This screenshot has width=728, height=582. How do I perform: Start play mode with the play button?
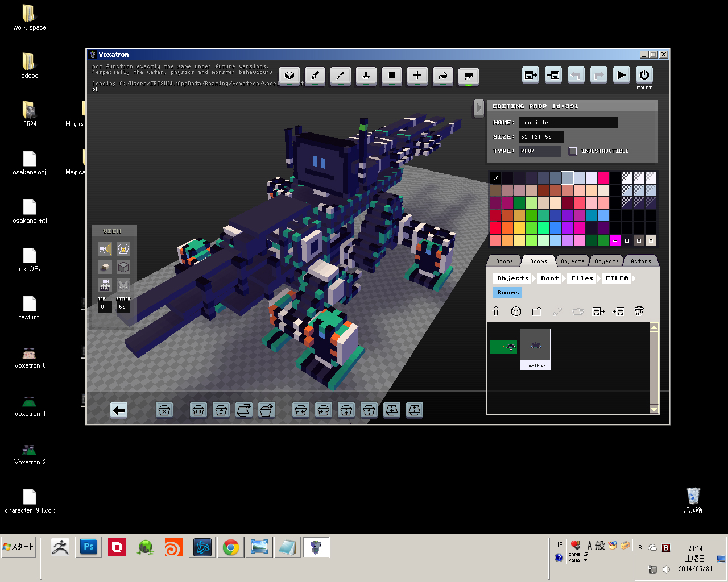(622, 75)
